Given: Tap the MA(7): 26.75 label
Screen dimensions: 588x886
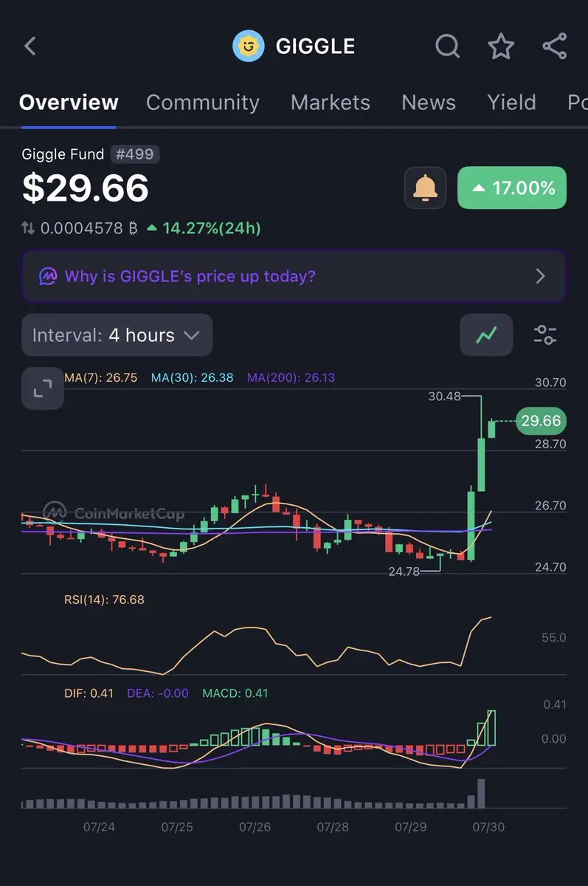Looking at the screenshot, I should (x=101, y=377).
